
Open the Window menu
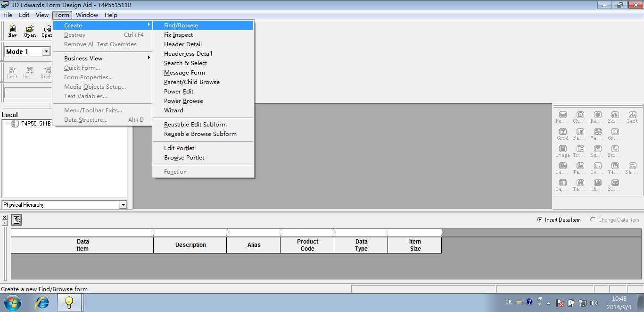coord(87,15)
